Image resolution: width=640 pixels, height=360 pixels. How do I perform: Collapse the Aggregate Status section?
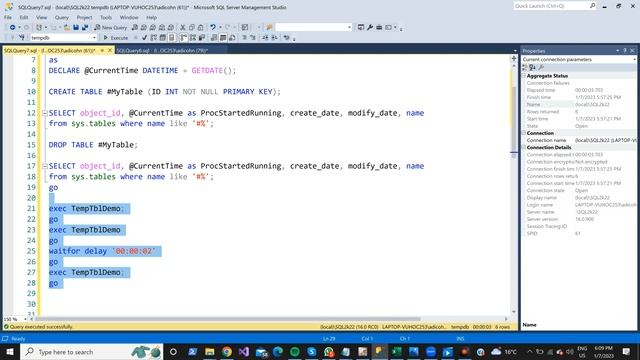point(524,76)
